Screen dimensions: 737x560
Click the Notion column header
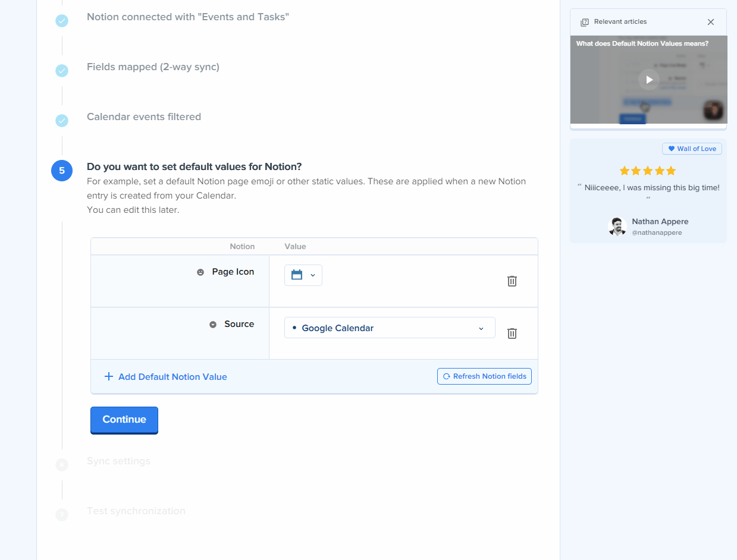coord(242,246)
